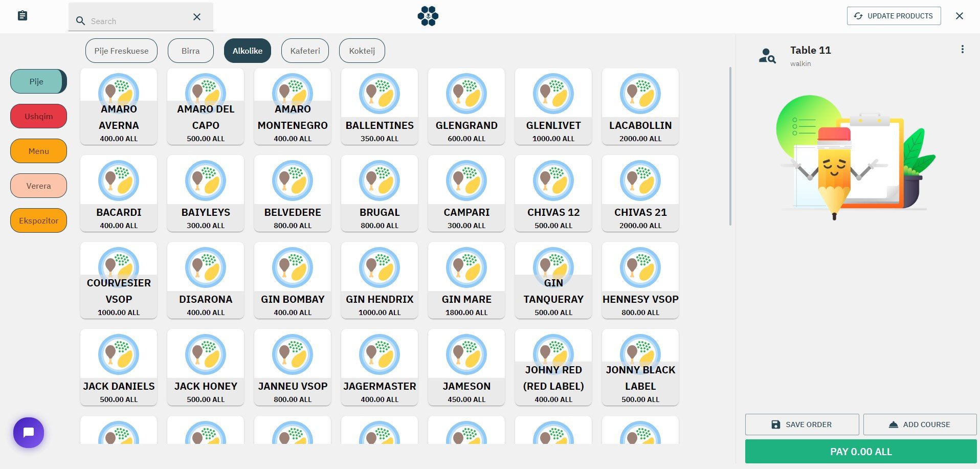Select the Alkolike tab
Screen dimensions: 980x469
248,51
